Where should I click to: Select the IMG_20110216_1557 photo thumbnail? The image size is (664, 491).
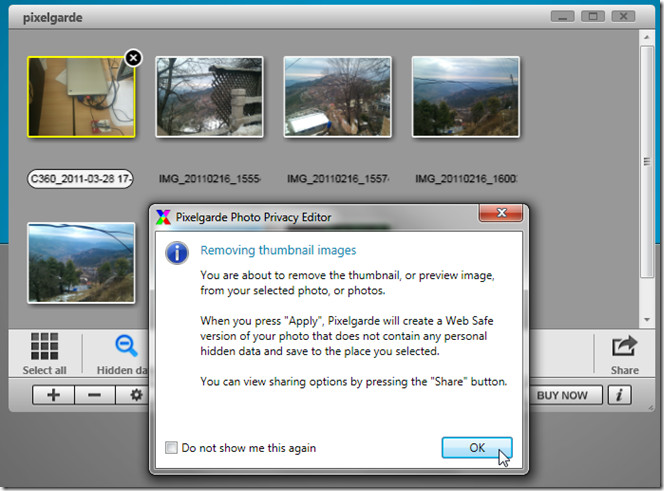click(x=338, y=97)
